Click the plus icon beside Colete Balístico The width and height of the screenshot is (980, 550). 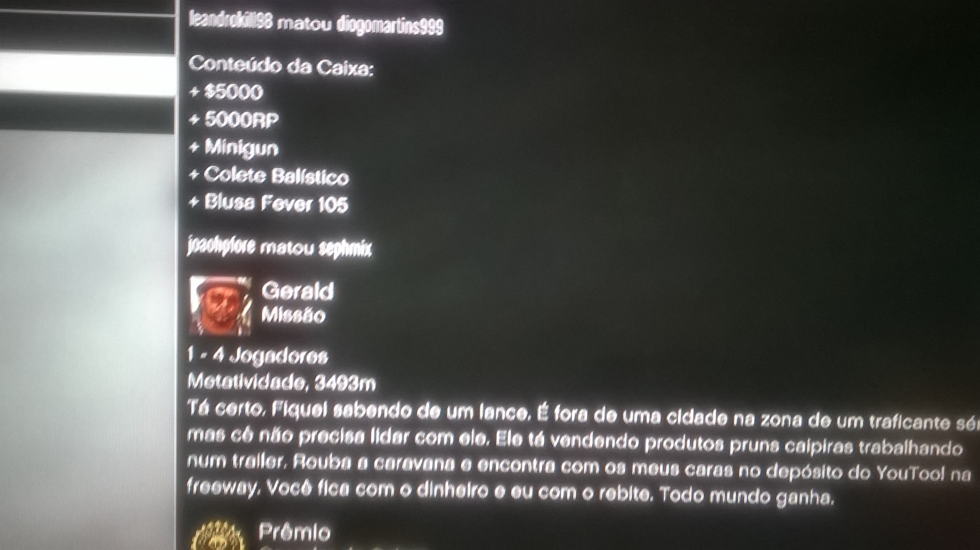click(194, 175)
